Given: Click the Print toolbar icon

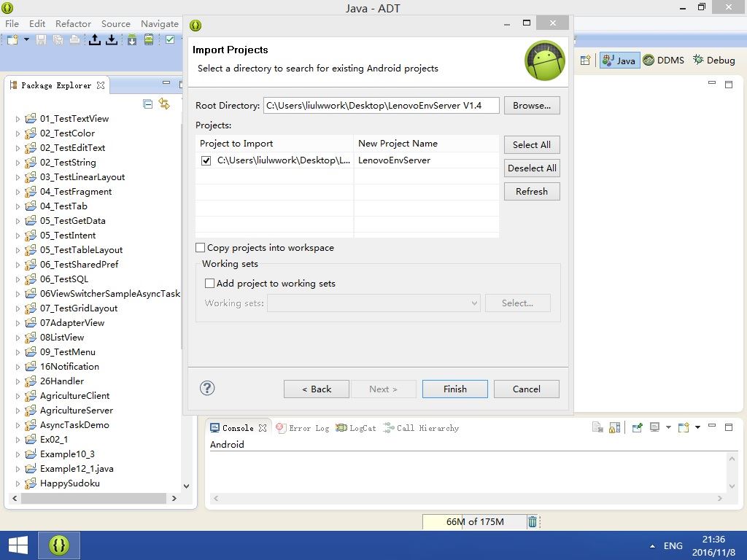Looking at the screenshot, I should tap(75, 39).
